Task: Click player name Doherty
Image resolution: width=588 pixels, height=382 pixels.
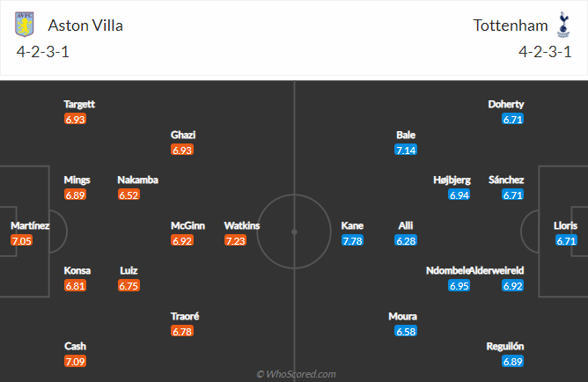Action: click(506, 104)
